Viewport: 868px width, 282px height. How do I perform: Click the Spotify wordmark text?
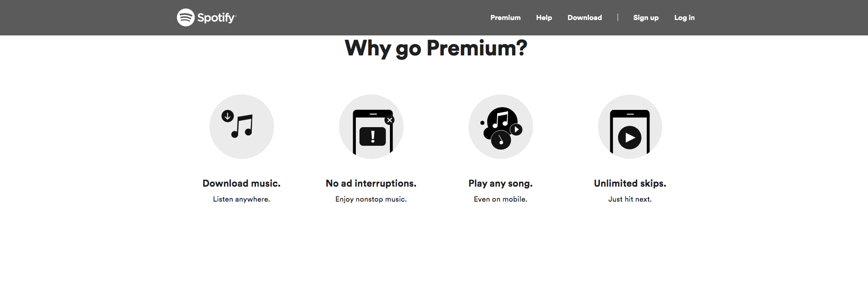tap(216, 18)
